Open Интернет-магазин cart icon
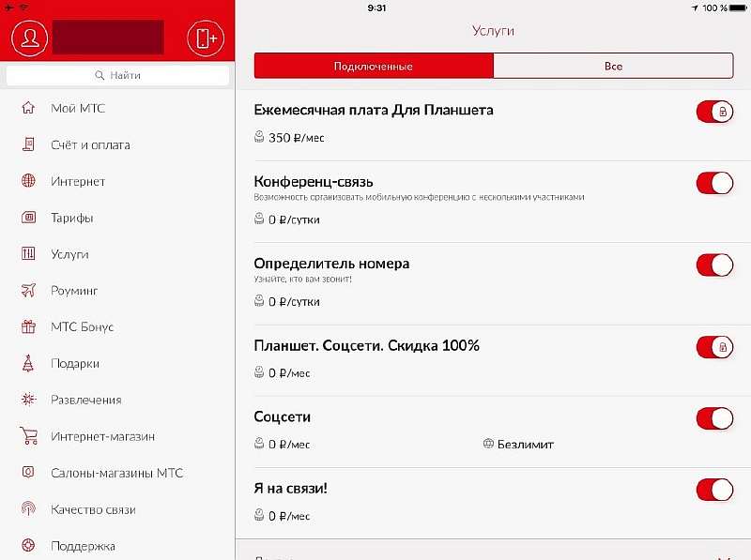Screen dimensions: 751x560 point(29,436)
